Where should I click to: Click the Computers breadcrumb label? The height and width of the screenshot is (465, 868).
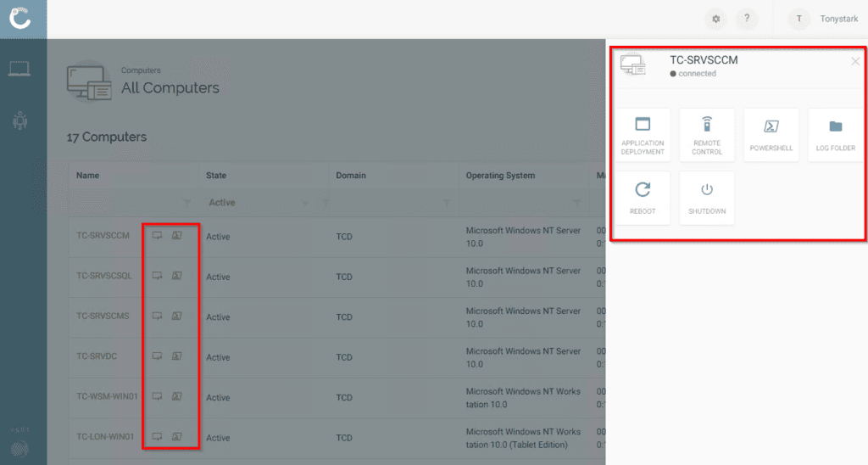(x=141, y=70)
